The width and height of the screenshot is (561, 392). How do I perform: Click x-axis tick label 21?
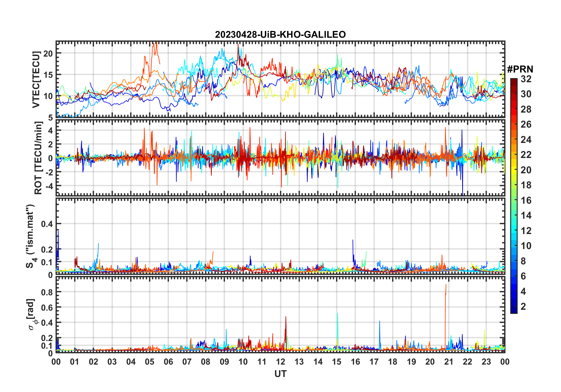449,362
